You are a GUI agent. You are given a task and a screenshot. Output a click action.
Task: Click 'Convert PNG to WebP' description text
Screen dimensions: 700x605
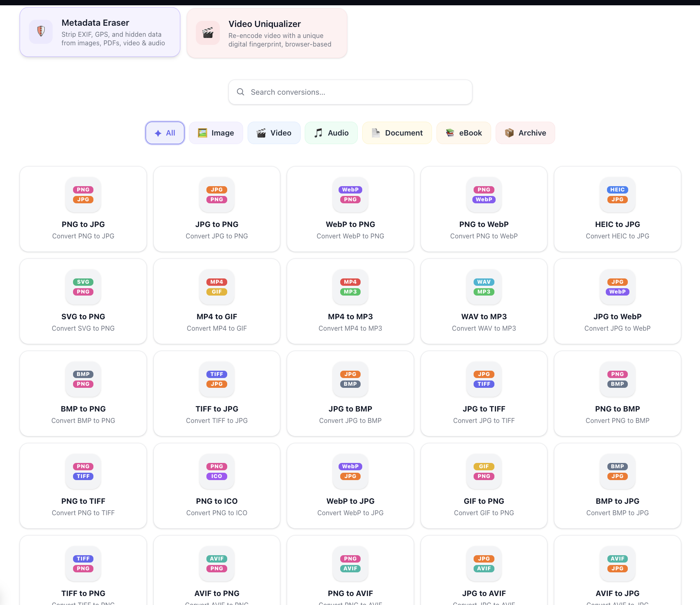pos(484,236)
